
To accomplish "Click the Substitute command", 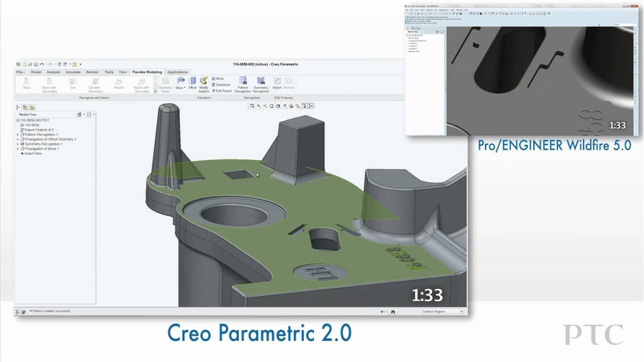I will click(221, 85).
